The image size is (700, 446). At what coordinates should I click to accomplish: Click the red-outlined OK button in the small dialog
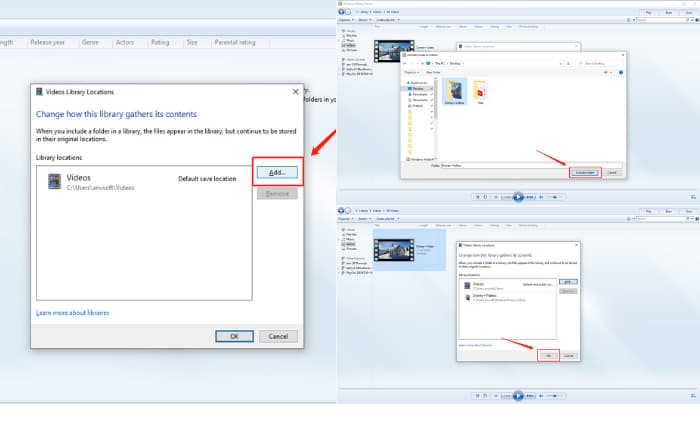547,355
